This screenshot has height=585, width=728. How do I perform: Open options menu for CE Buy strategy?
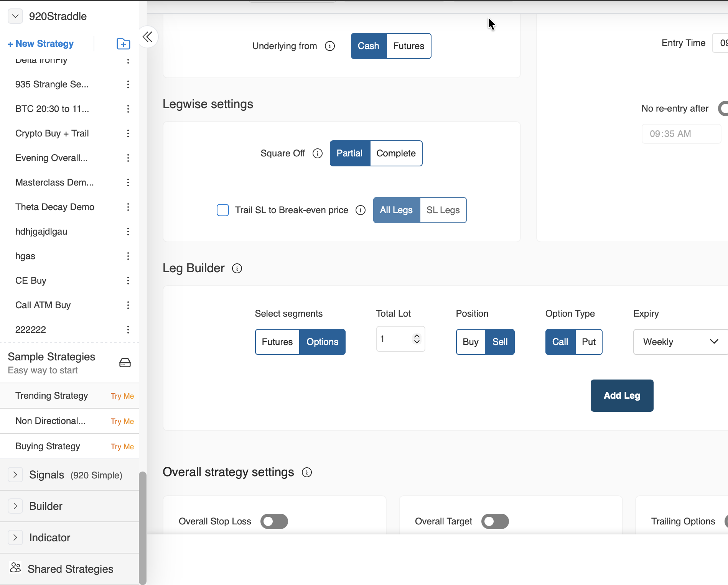(x=128, y=281)
